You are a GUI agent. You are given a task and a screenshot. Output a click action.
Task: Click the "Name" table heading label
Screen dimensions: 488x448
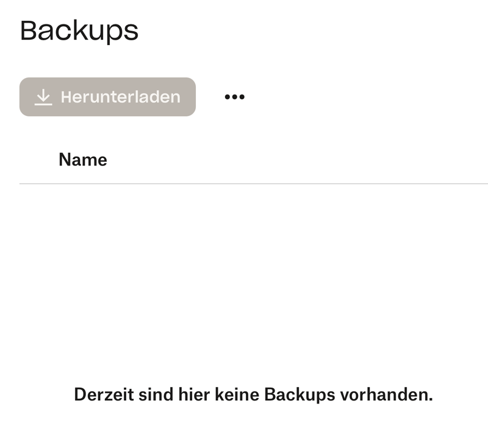point(83,160)
